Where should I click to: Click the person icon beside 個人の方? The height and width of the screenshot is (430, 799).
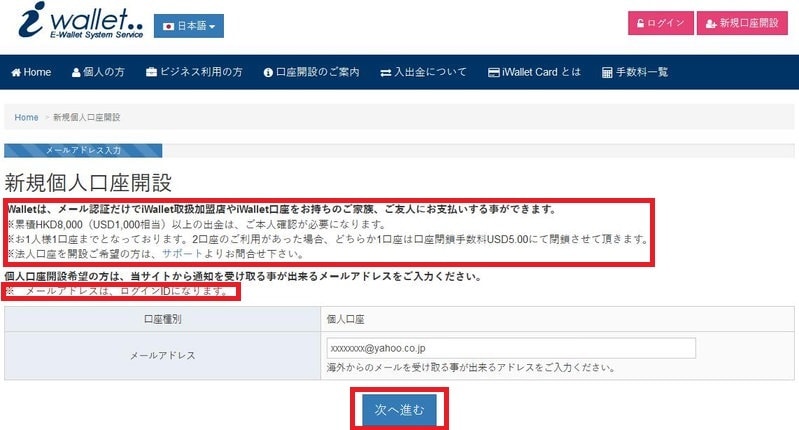tap(76, 72)
